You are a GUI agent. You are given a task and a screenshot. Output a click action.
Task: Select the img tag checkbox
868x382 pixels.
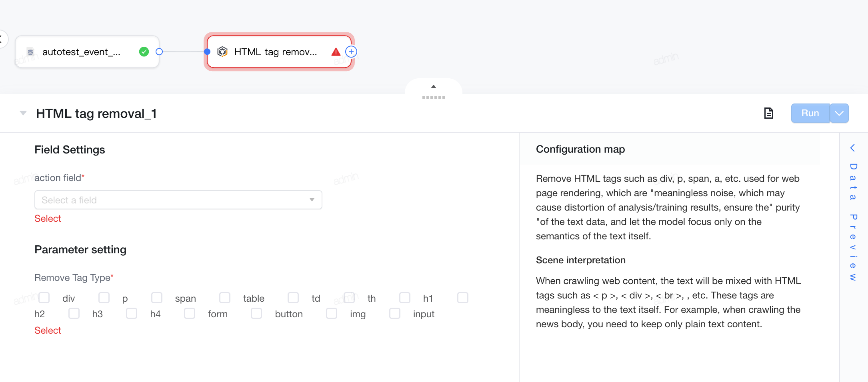332,313
